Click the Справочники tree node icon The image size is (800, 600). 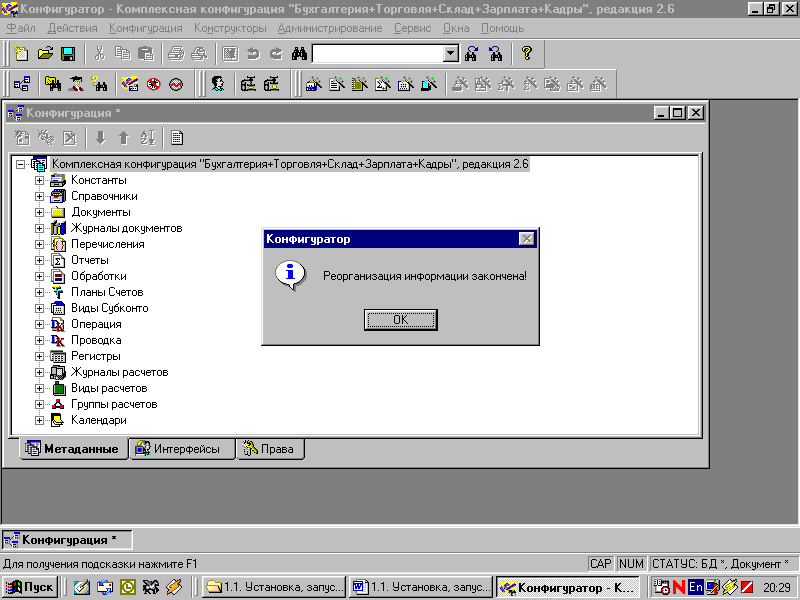coord(58,196)
